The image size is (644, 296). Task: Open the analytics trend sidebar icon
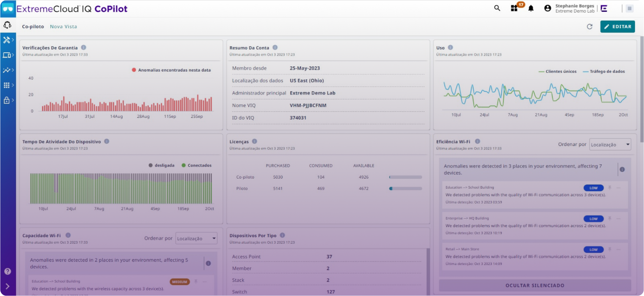click(7, 70)
